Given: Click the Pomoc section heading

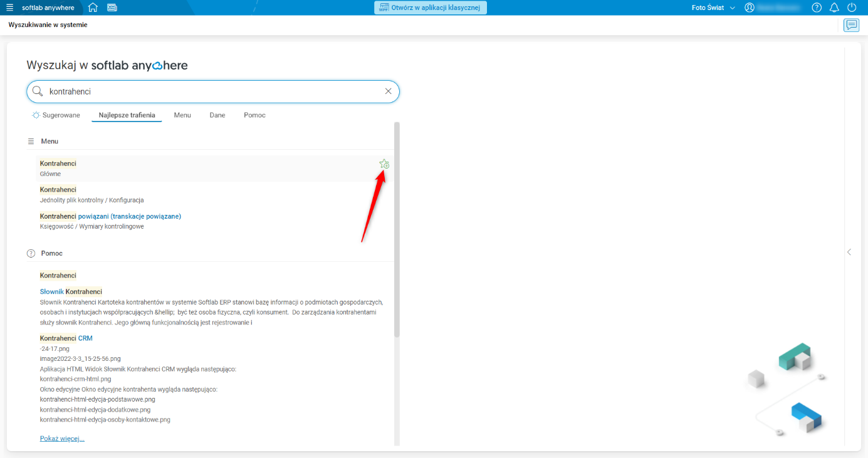Looking at the screenshot, I should point(52,254).
